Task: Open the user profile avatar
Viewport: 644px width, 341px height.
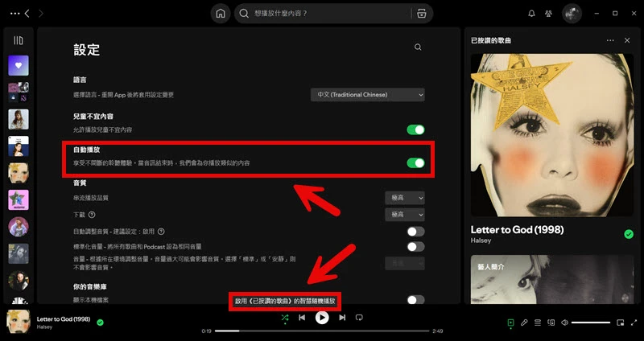Action: [572, 14]
